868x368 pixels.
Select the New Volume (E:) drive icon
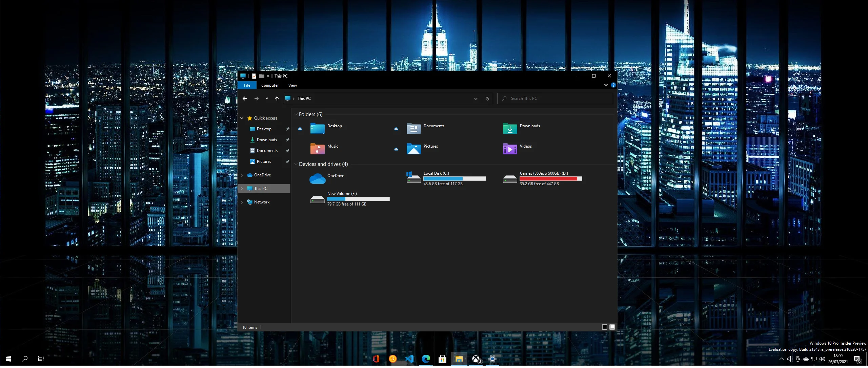pos(317,199)
